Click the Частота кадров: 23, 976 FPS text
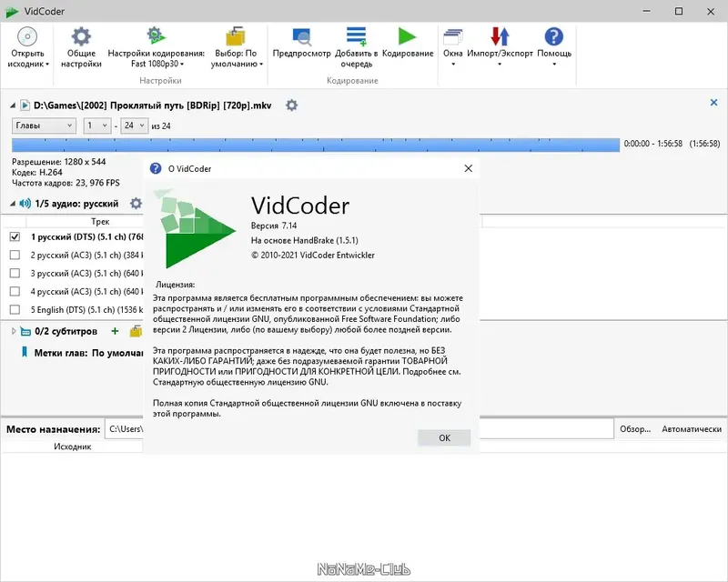 coord(66,183)
